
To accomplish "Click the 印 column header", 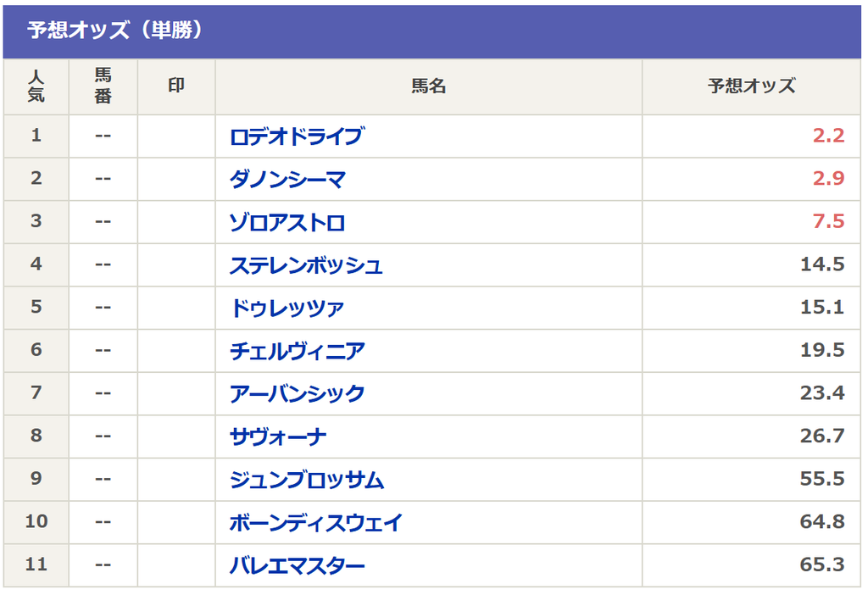I will [176, 86].
